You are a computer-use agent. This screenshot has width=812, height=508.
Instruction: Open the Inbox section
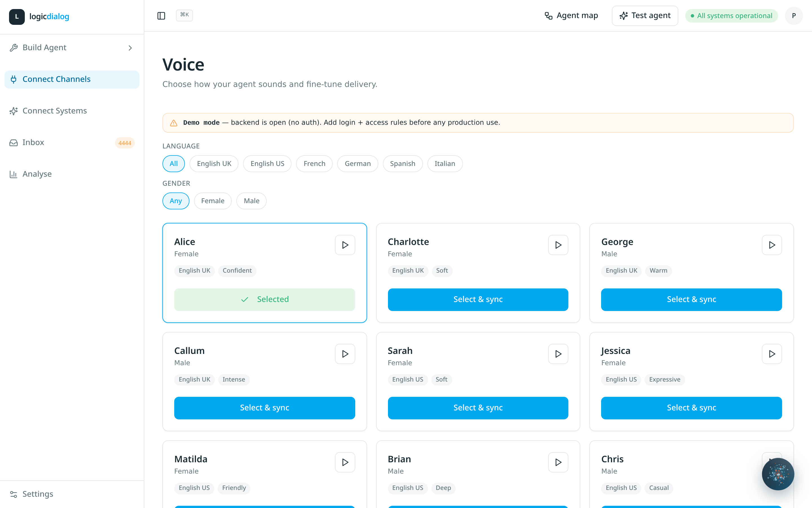pos(72,143)
